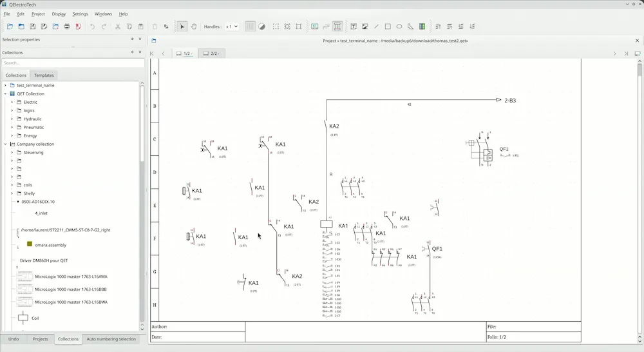The height and width of the screenshot is (352, 644).
Task: Select the line drawing tool
Action: click(x=376, y=26)
